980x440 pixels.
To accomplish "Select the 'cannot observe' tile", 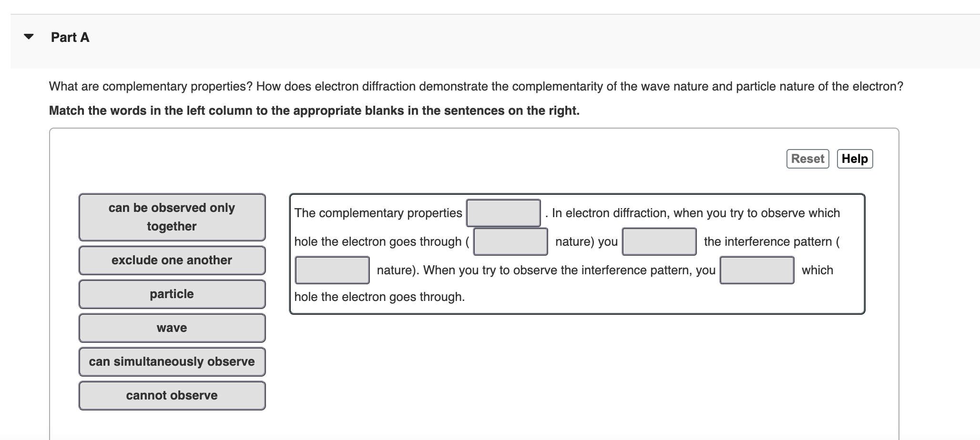I will (x=172, y=395).
